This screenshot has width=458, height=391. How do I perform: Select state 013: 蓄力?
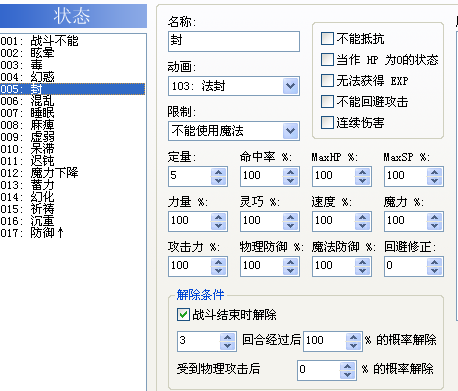click(x=73, y=185)
